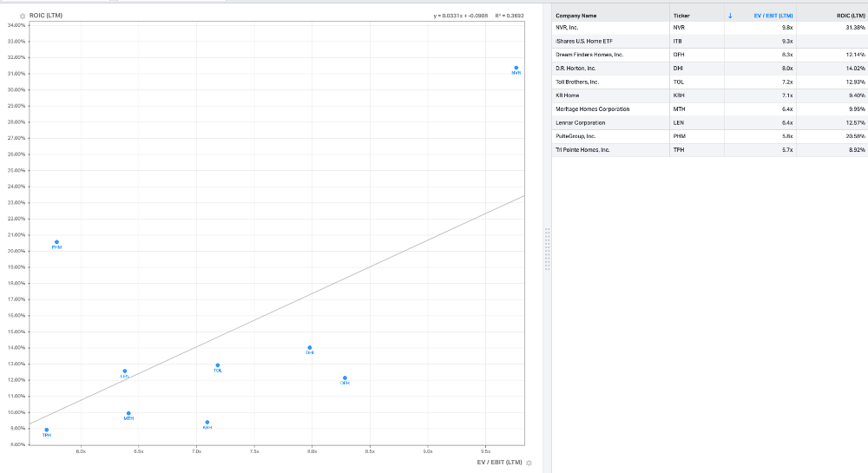Viewport: 868px width, 473px height.
Task: Click the TPH scatter point
Action: (47, 430)
